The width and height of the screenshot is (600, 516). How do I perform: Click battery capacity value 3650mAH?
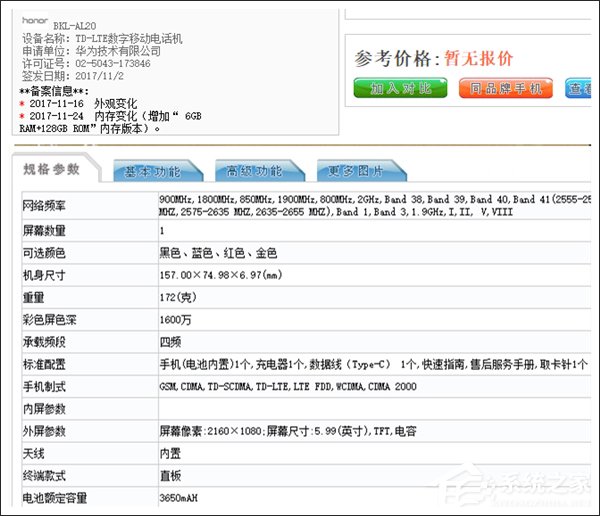[x=178, y=498]
